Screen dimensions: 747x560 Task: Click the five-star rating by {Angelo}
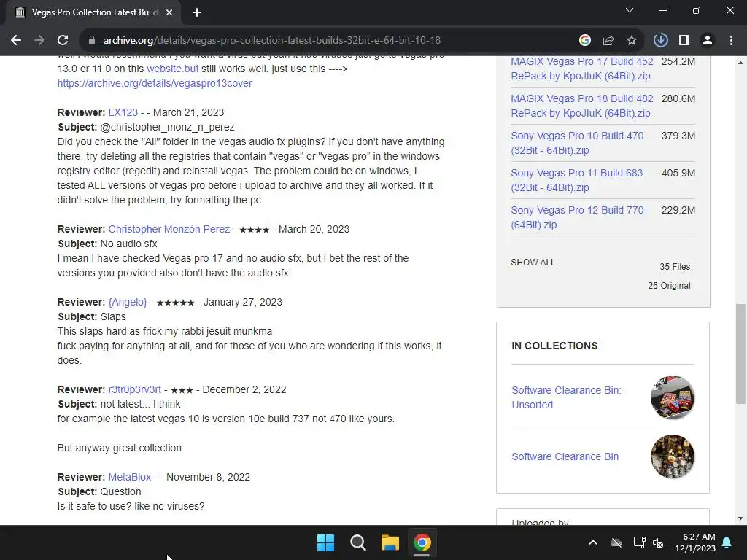click(175, 303)
